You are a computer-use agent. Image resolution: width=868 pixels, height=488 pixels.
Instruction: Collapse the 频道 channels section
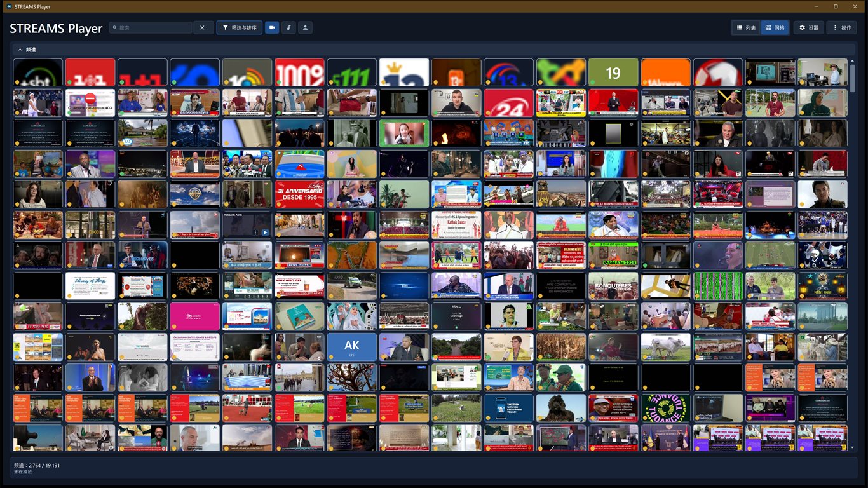(20, 50)
